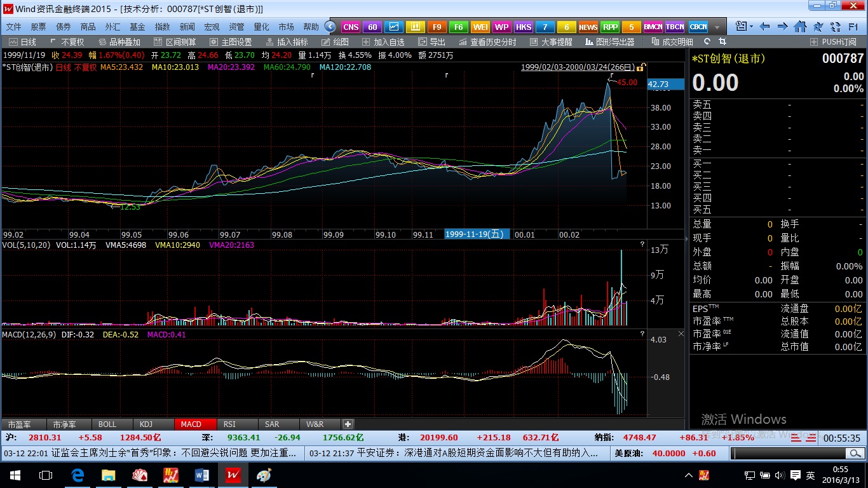
Task: Toggle 不复权 adjustment mode in toolbar
Action: pos(67,42)
